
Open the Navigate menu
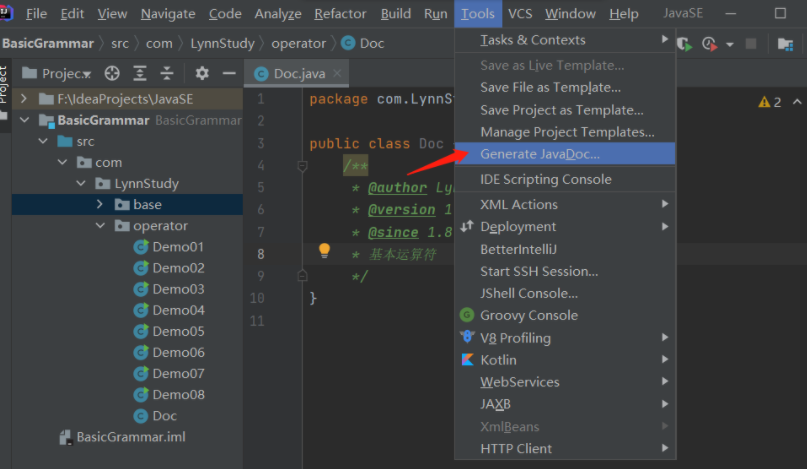pyautogui.click(x=168, y=13)
